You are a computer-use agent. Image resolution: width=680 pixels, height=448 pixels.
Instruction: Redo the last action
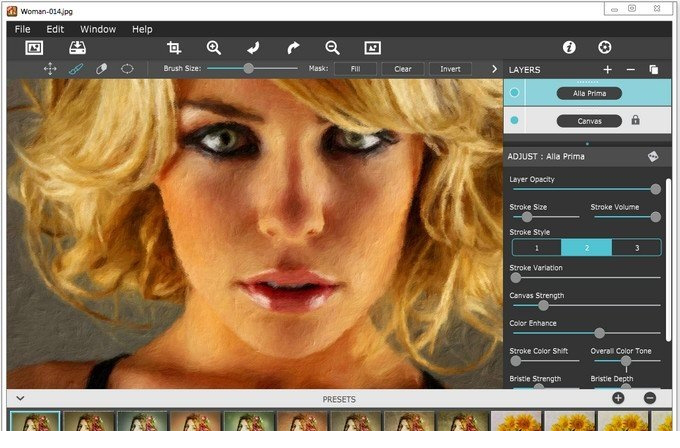click(293, 47)
